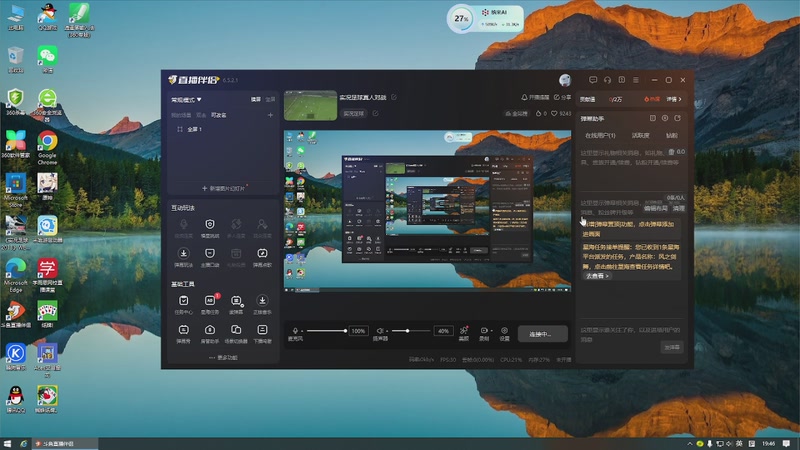Click the 实况足球 category tag
This screenshot has height=450, width=800.
(x=353, y=113)
